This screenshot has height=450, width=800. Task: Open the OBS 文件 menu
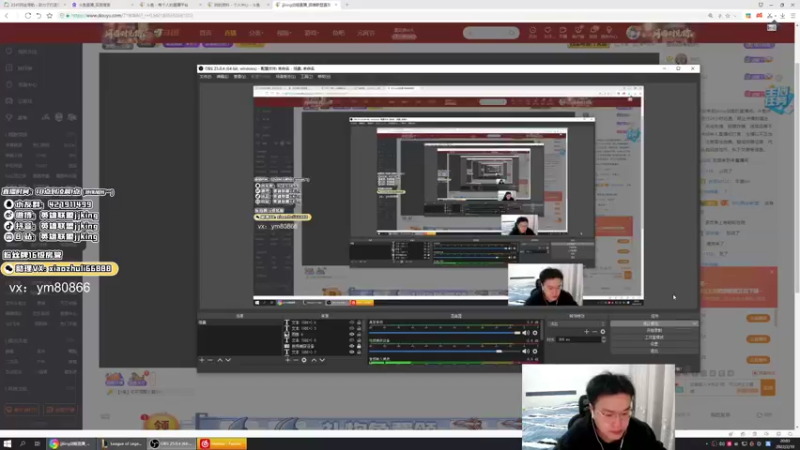205,77
